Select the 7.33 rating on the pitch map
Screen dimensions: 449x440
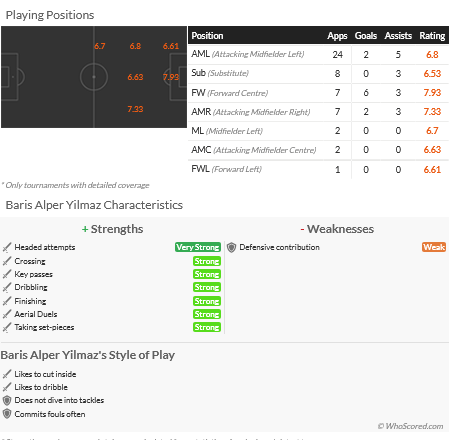135,109
